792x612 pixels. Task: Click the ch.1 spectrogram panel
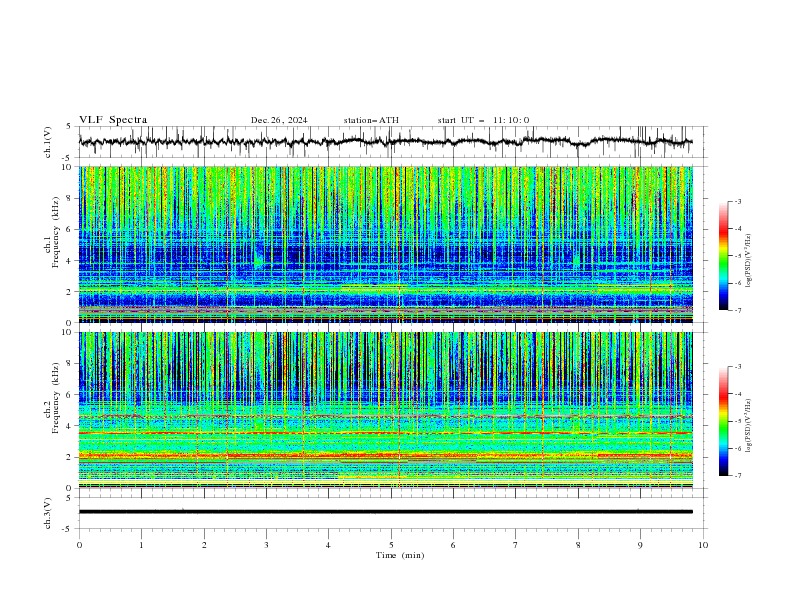pyautogui.click(x=385, y=244)
